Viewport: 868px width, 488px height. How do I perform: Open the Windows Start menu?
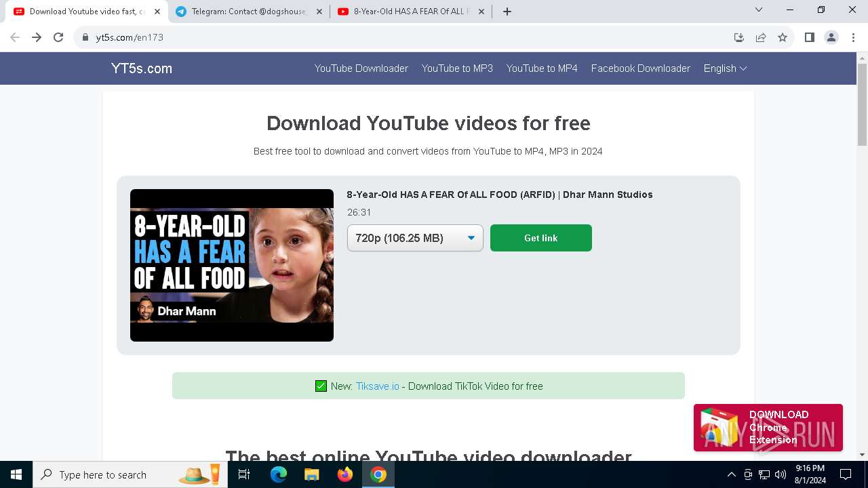(16, 474)
